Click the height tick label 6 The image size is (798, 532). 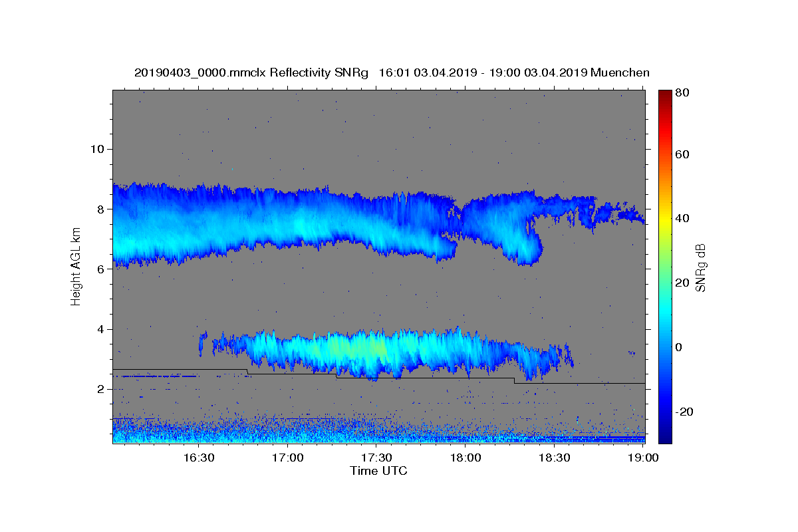tap(100, 269)
